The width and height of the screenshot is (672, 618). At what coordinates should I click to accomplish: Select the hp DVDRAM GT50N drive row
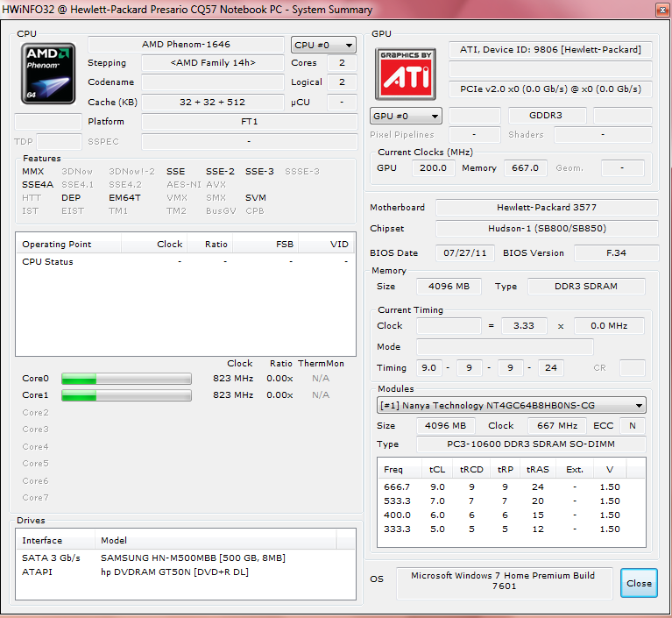tap(186, 572)
